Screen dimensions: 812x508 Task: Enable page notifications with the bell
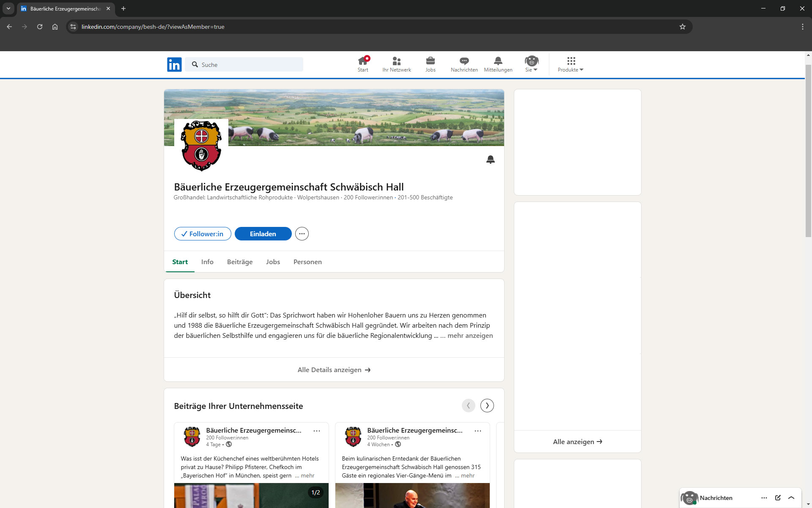pyautogui.click(x=491, y=160)
